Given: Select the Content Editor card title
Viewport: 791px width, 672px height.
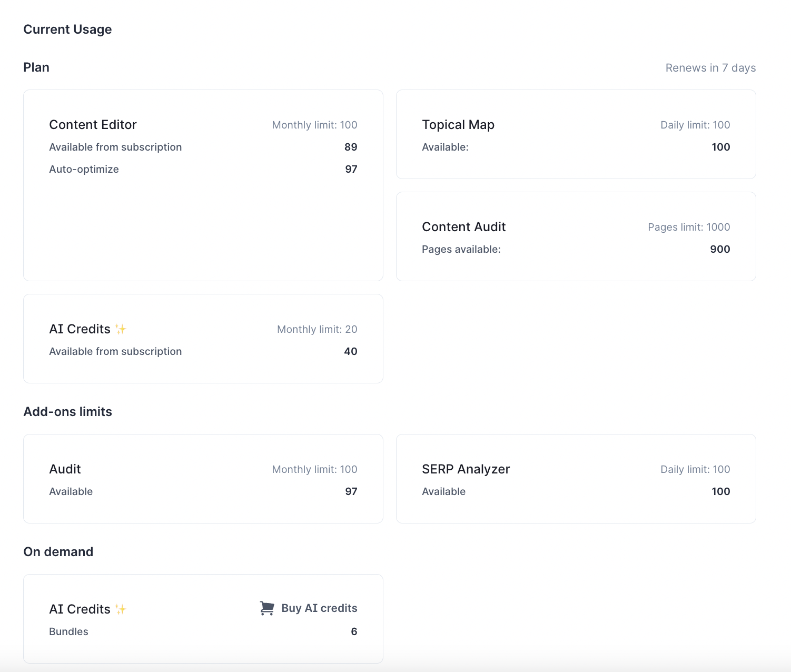Looking at the screenshot, I should coord(93,125).
